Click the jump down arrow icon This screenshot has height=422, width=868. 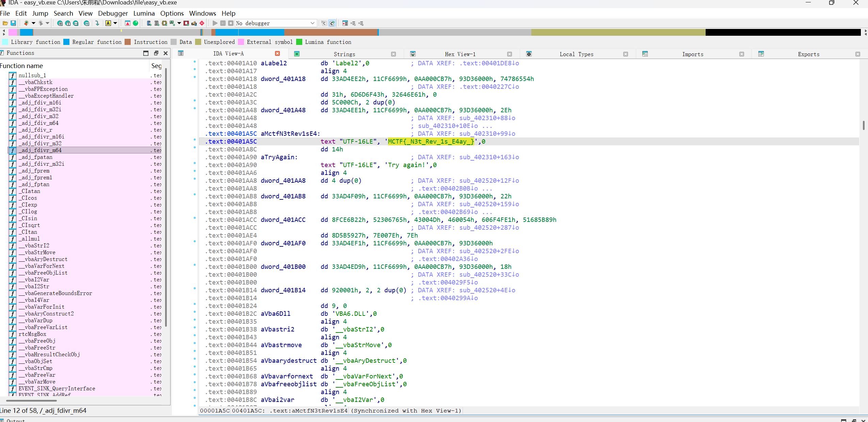97,23
